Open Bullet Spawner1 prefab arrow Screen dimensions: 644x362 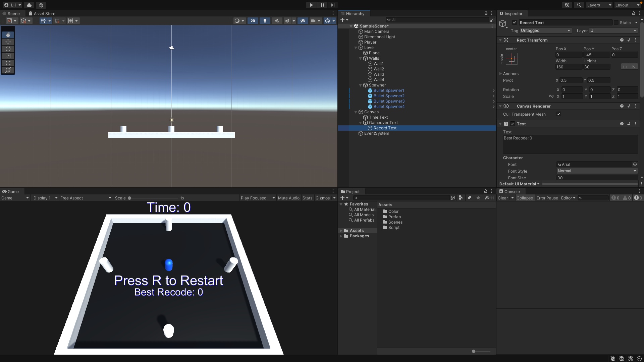coord(493,90)
